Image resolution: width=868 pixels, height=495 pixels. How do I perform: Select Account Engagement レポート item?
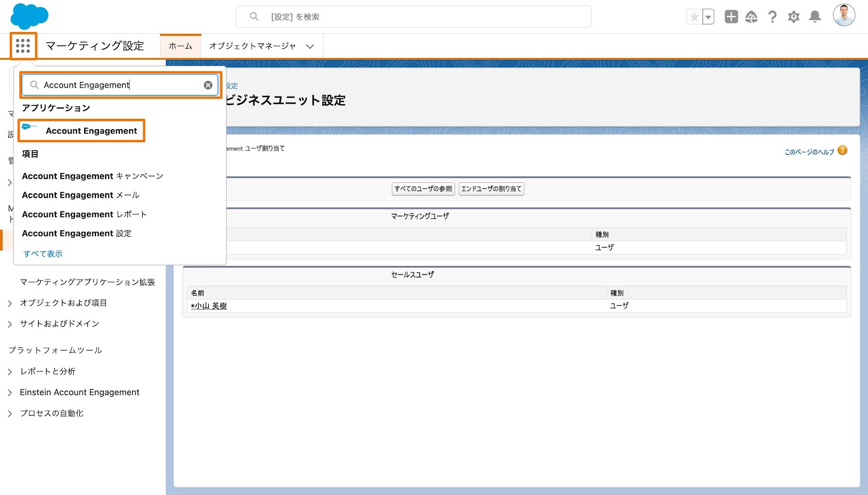pos(85,214)
